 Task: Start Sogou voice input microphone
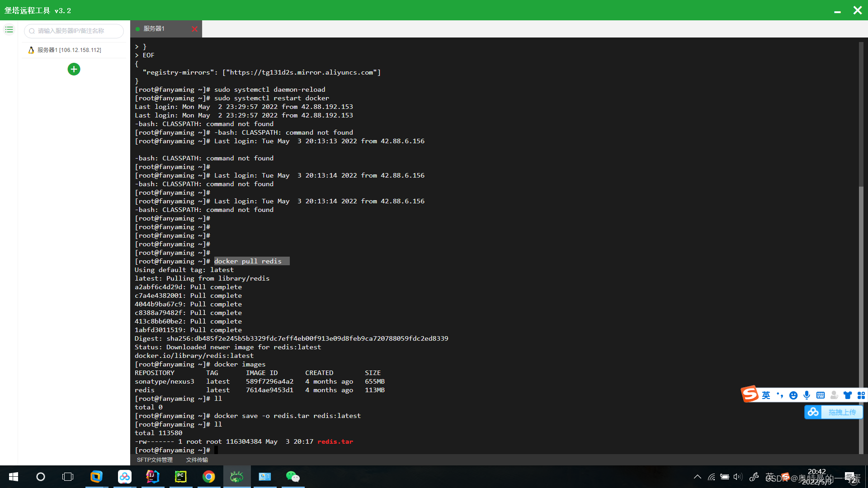[807, 395]
